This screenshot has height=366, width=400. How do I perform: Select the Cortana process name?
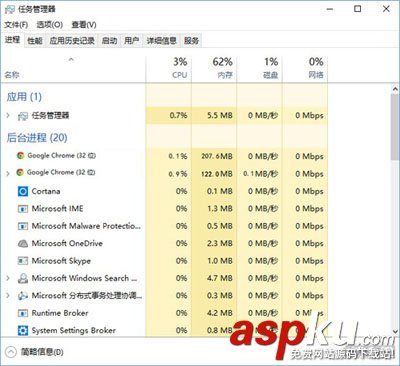(46, 191)
